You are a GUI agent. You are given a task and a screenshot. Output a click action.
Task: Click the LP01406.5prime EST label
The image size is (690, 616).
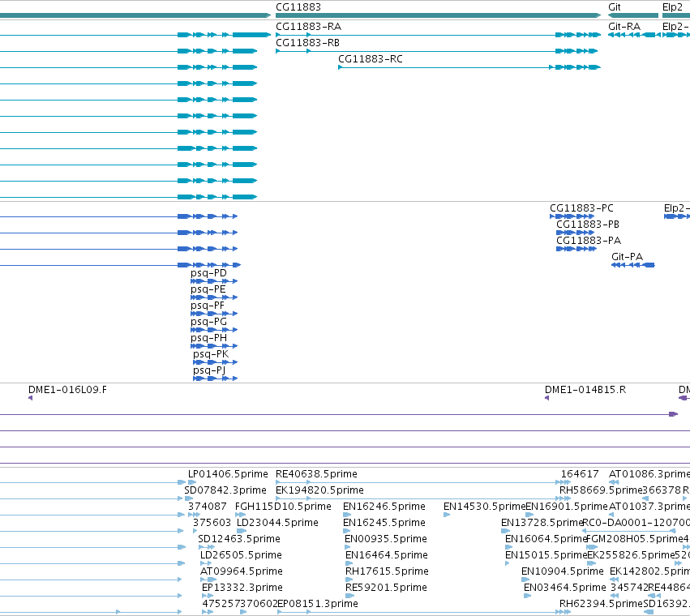pyautogui.click(x=228, y=474)
